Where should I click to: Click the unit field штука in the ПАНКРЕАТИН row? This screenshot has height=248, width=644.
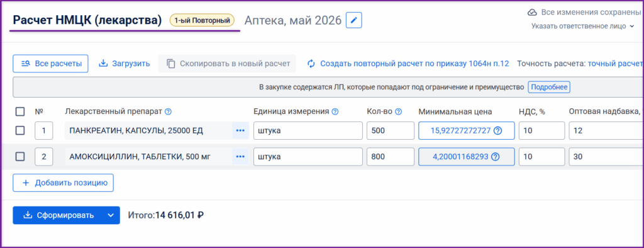tap(308, 131)
